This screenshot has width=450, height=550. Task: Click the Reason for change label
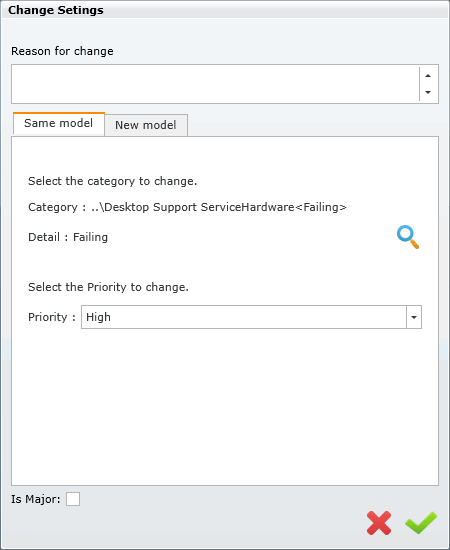click(62, 51)
